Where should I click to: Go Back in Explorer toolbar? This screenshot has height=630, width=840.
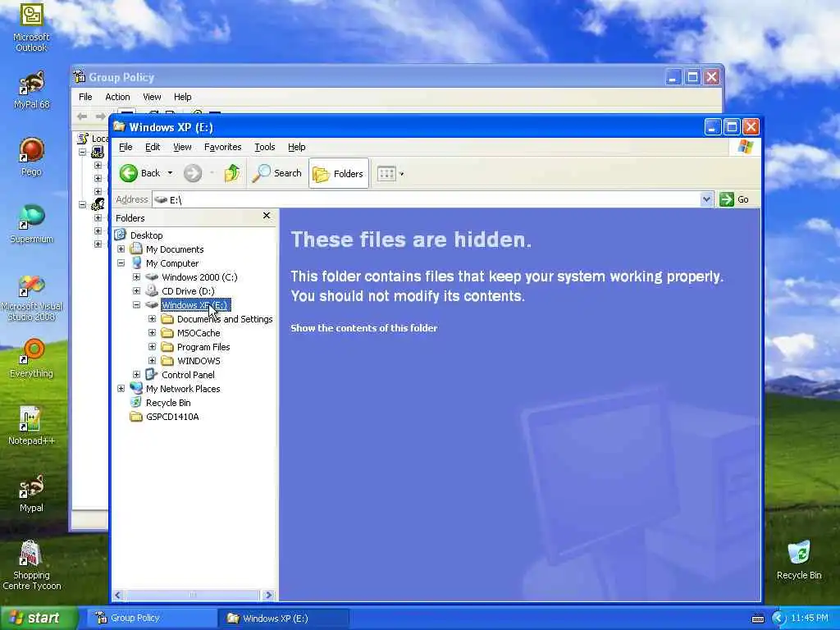tap(139, 173)
